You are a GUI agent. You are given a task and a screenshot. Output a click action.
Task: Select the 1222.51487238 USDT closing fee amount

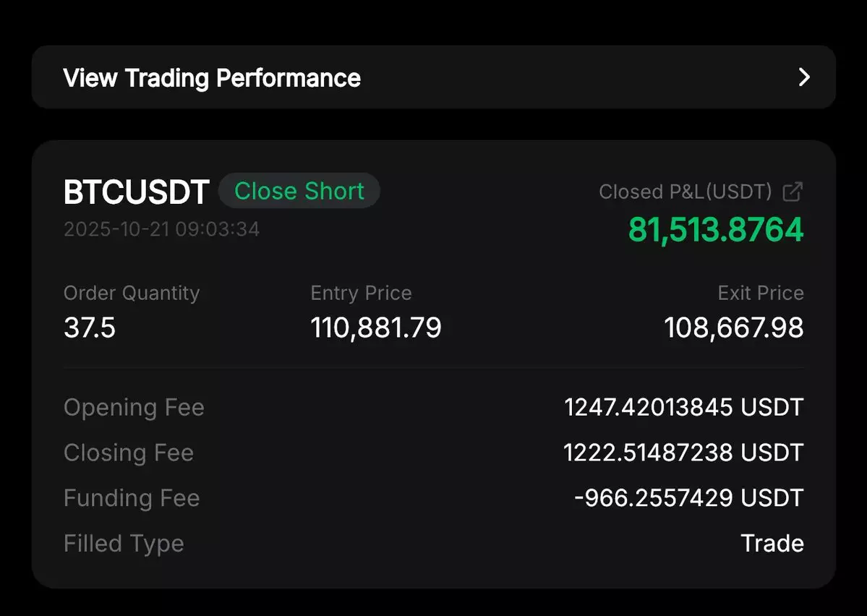click(x=683, y=453)
